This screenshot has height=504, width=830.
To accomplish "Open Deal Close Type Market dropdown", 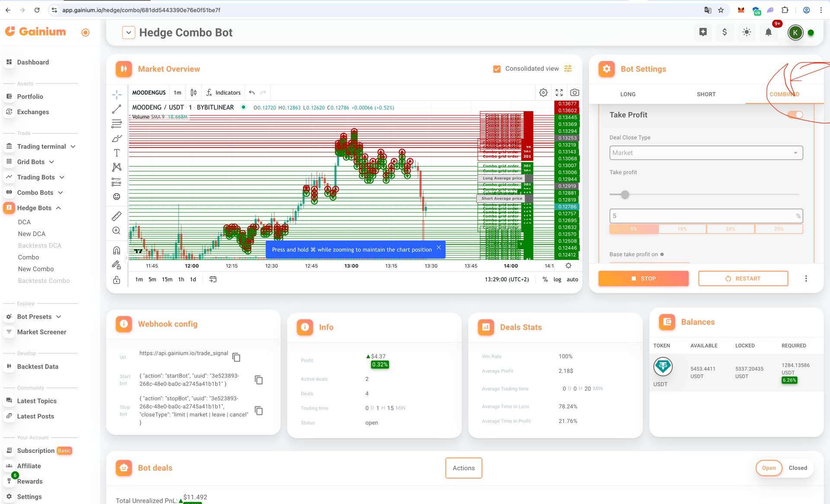I will 706,153.
